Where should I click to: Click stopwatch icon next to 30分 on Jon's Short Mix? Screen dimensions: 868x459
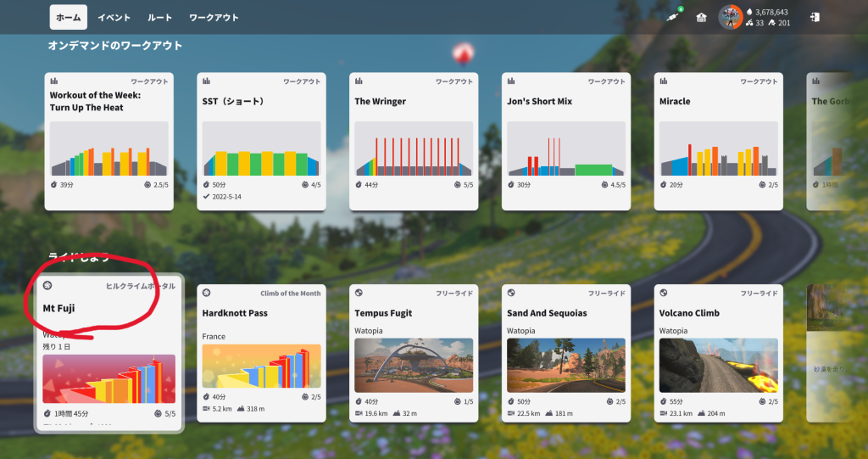(x=511, y=185)
